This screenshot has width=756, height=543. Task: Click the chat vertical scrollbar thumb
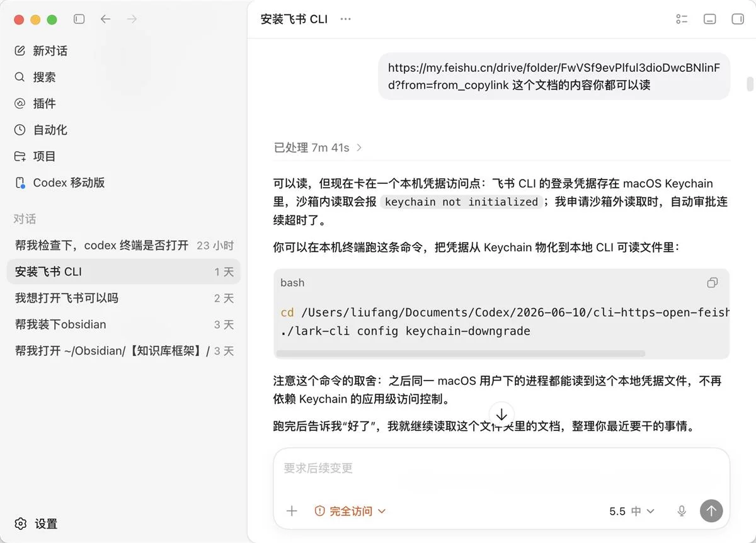pos(750,84)
